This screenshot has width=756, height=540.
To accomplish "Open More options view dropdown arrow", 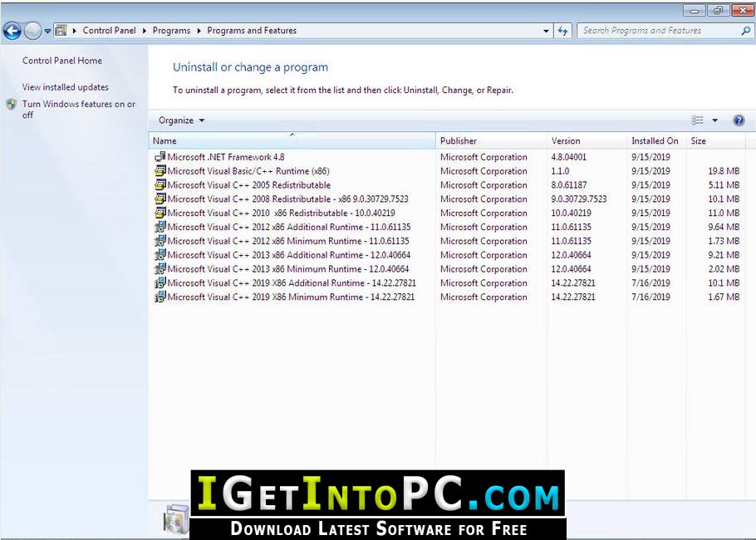I will (x=715, y=120).
